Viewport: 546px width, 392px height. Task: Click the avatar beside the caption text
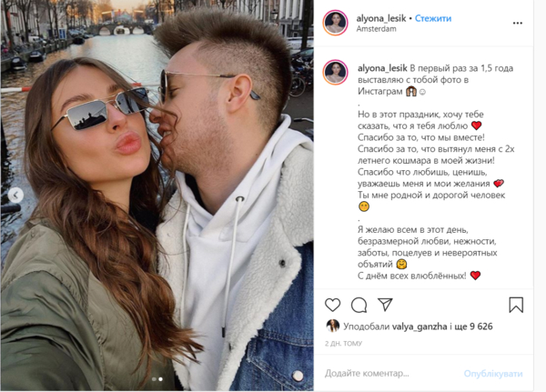335,72
